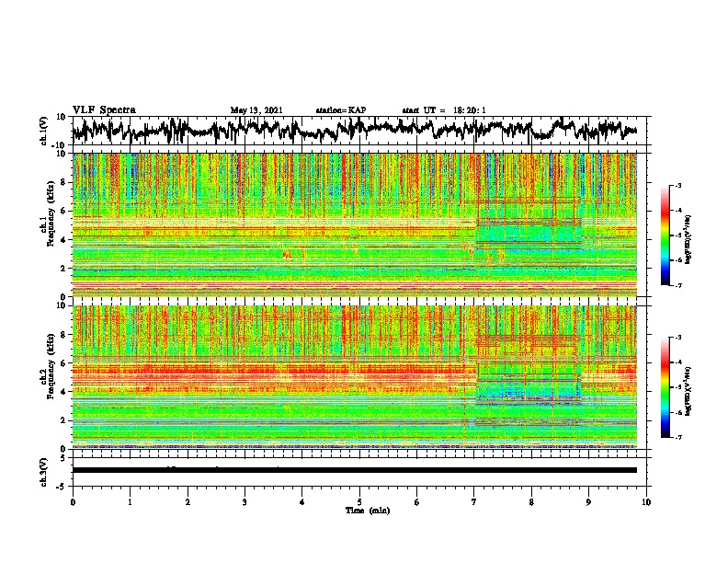Image resolution: width=728 pixels, height=563 pixels.
Task: Select the "start UT = 18:20: 1" text
Action: coord(443,110)
